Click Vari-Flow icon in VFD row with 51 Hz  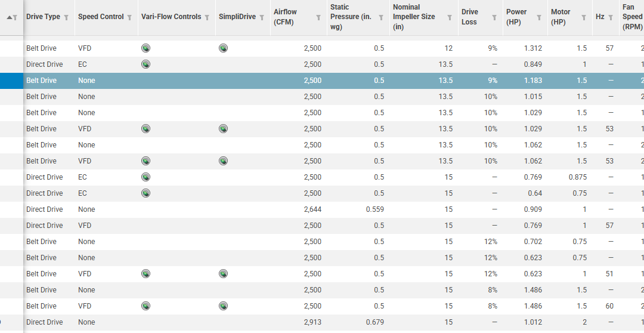pyautogui.click(x=146, y=273)
